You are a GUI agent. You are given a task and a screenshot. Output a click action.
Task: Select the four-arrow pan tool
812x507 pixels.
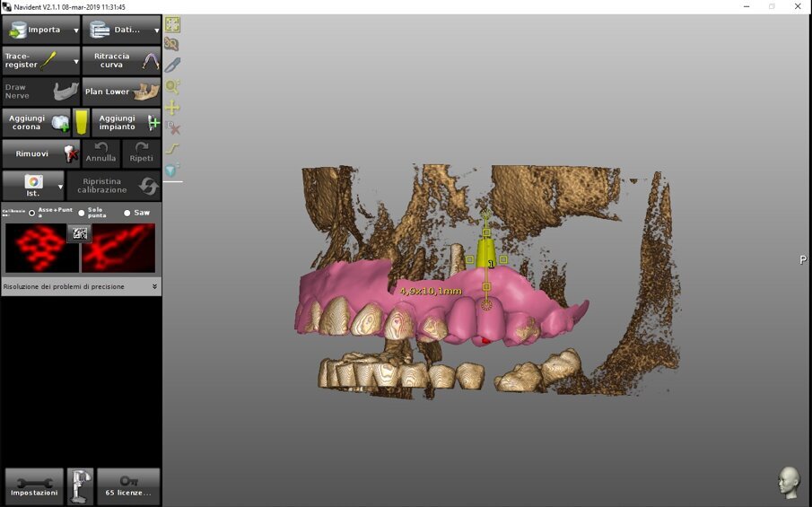(172, 108)
